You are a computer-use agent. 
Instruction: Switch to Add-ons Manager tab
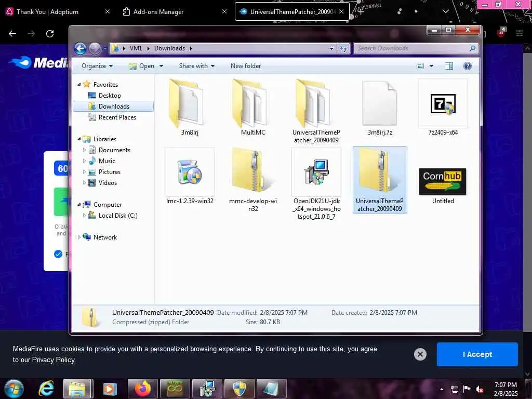pos(158,11)
